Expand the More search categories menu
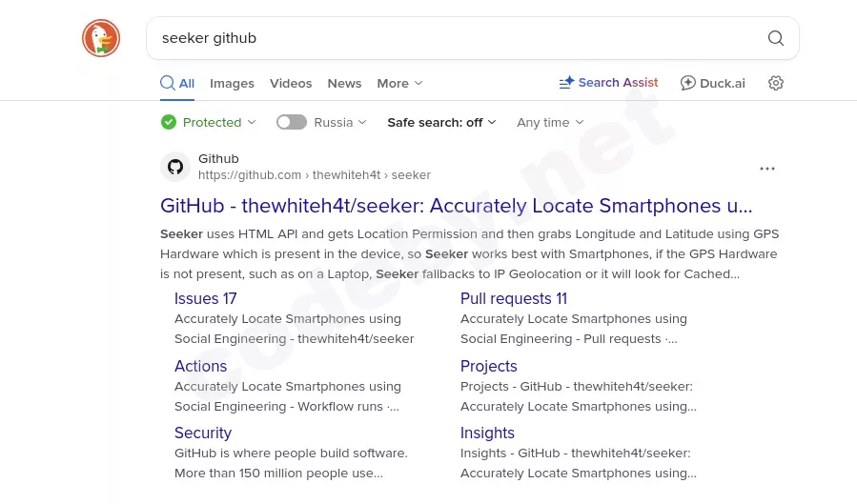Screen dimensions: 857x504 pyautogui.click(x=399, y=83)
